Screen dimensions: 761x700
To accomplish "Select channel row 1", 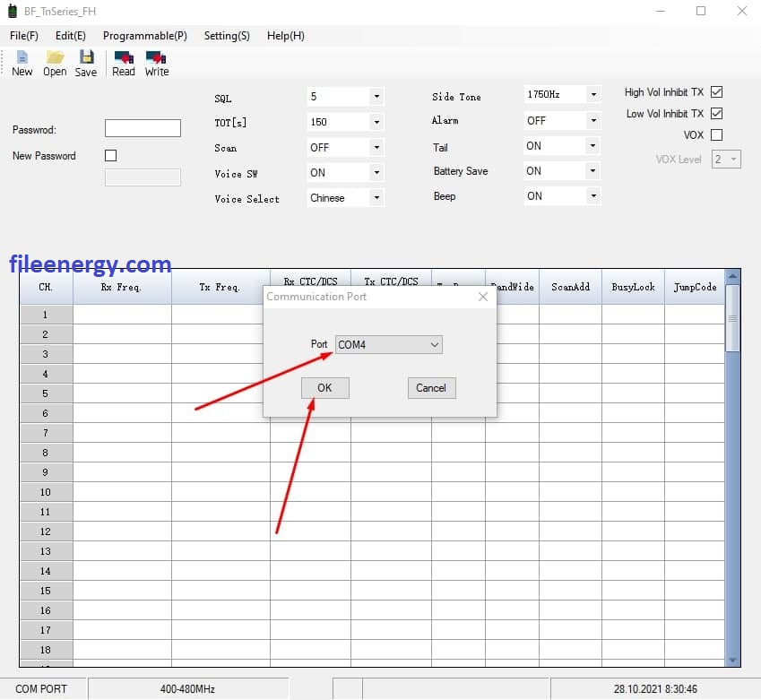I will 47,315.
